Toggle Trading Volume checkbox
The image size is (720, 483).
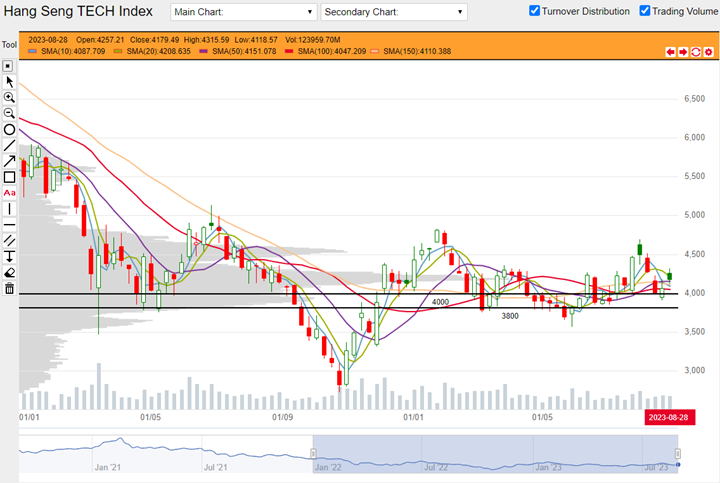645,11
